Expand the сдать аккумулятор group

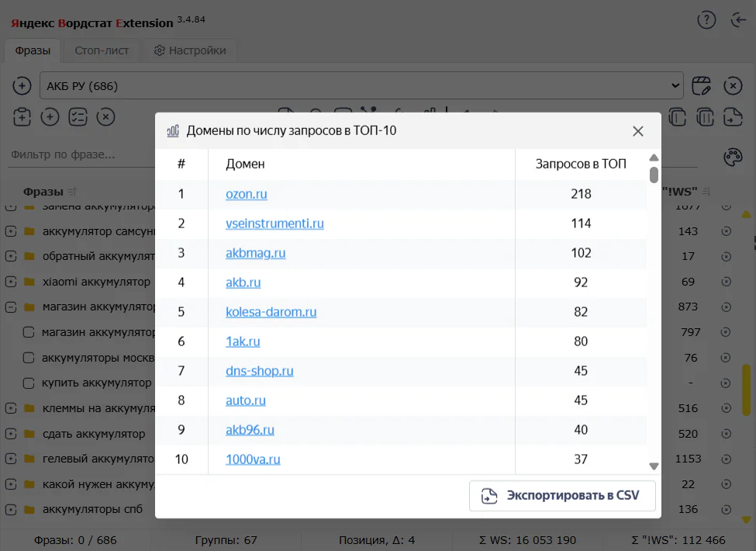[x=11, y=434]
